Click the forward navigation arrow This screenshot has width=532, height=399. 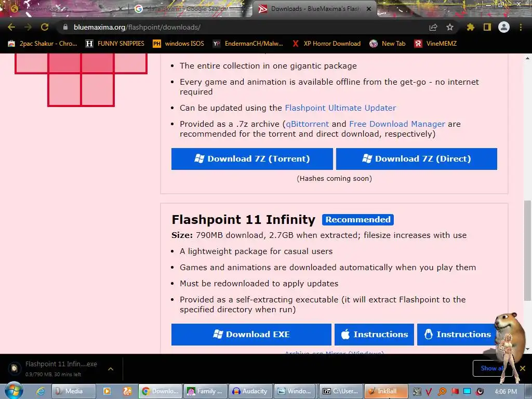28,27
